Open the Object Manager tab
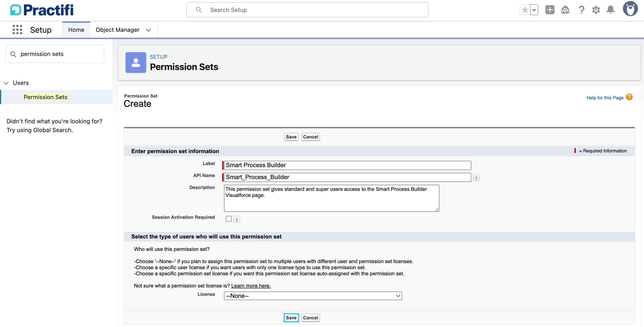The height and width of the screenshot is (327, 644). [x=118, y=30]
